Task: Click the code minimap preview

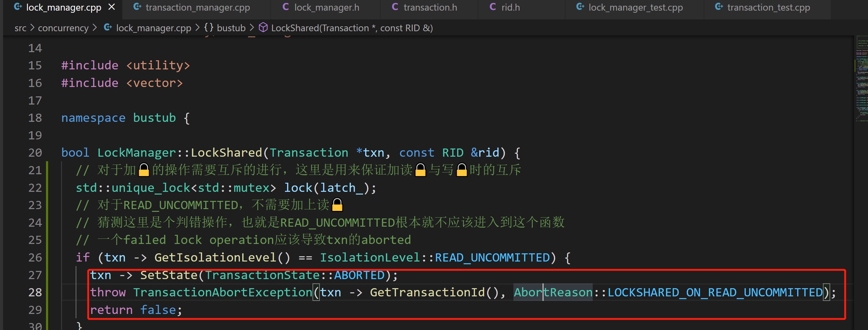Action: tap(861, 78)
